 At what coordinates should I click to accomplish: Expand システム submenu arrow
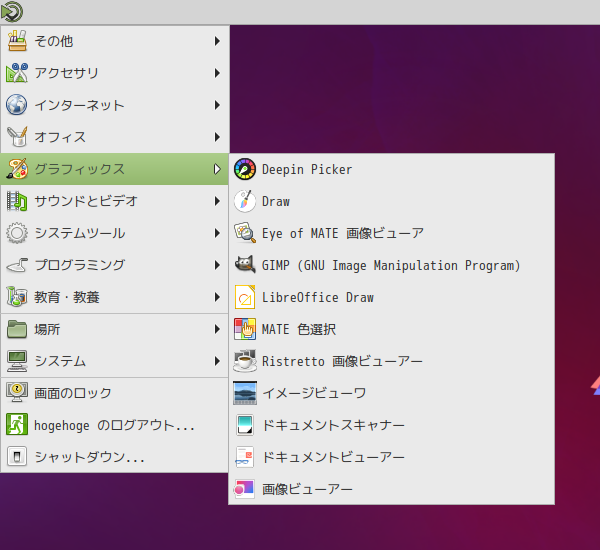pyautogui.click(x=217, y=361)
